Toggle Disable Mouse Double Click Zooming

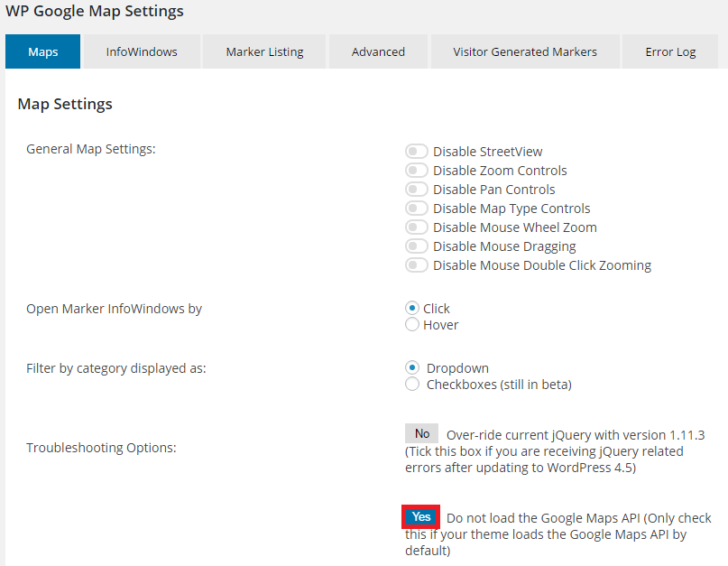pyautogui.click(x=416, y=265)
